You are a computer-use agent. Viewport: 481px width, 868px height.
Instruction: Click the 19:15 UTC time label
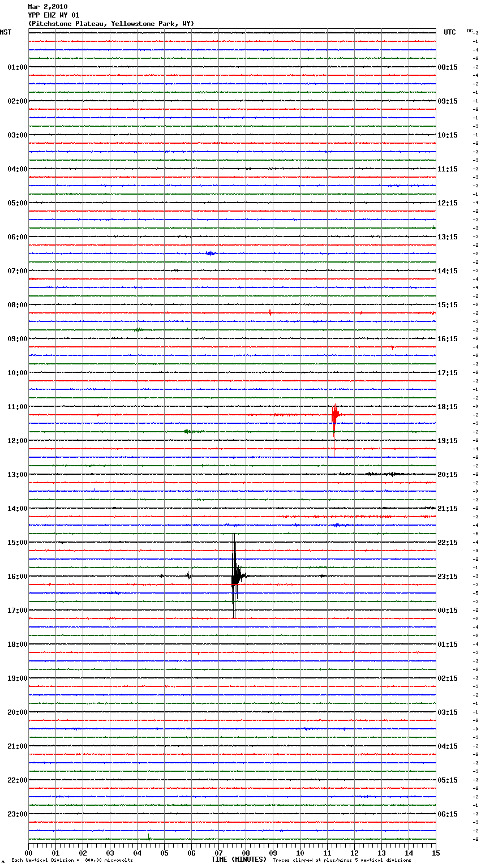[448, 441]
